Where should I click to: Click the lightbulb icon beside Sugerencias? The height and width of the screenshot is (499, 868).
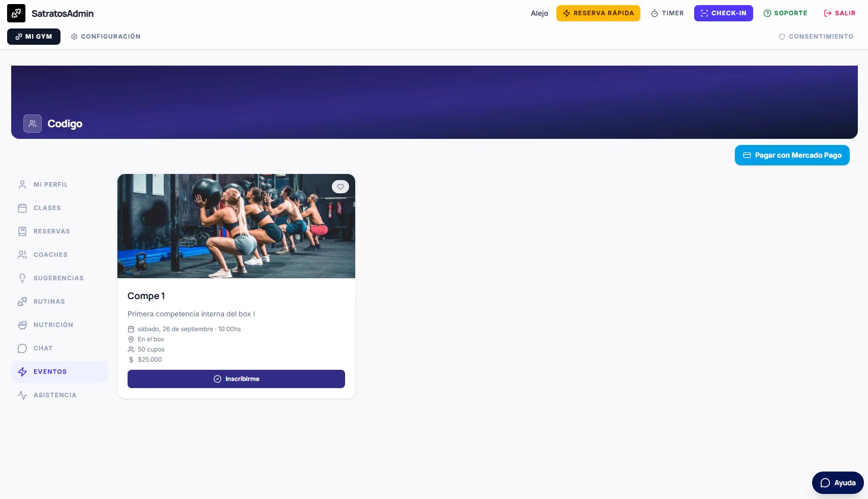(22, 278)
